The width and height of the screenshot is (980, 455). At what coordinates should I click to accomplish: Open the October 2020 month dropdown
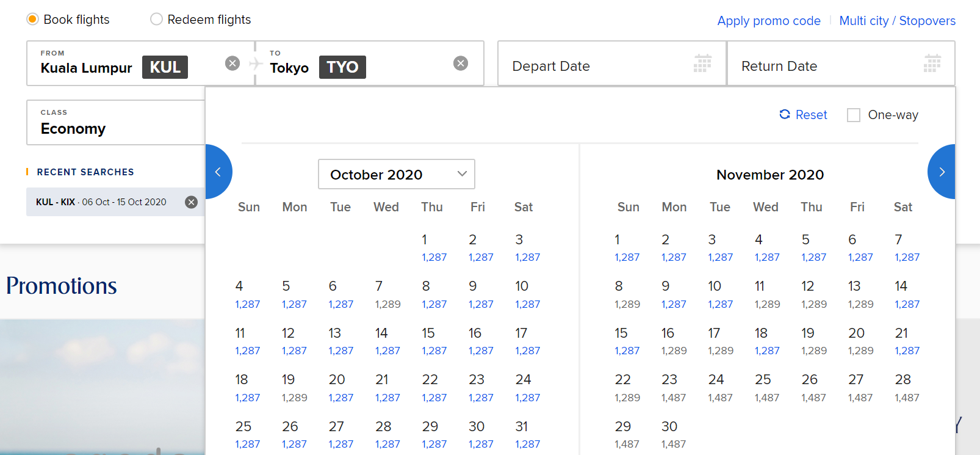(x=395, y=174)
